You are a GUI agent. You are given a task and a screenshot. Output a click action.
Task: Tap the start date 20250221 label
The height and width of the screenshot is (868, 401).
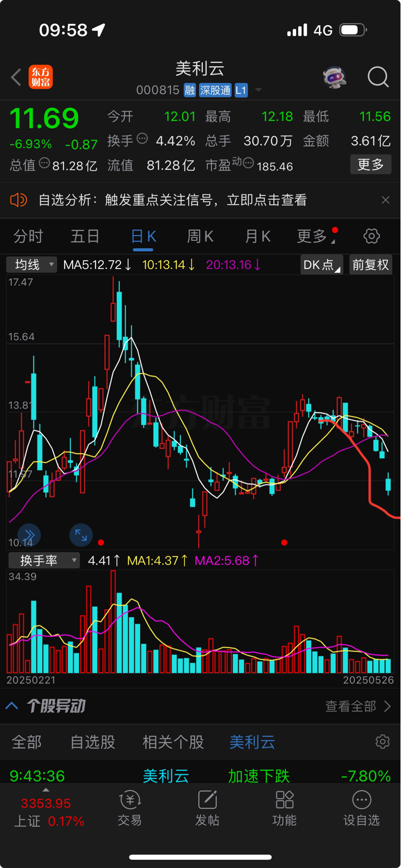pos(31,680)
